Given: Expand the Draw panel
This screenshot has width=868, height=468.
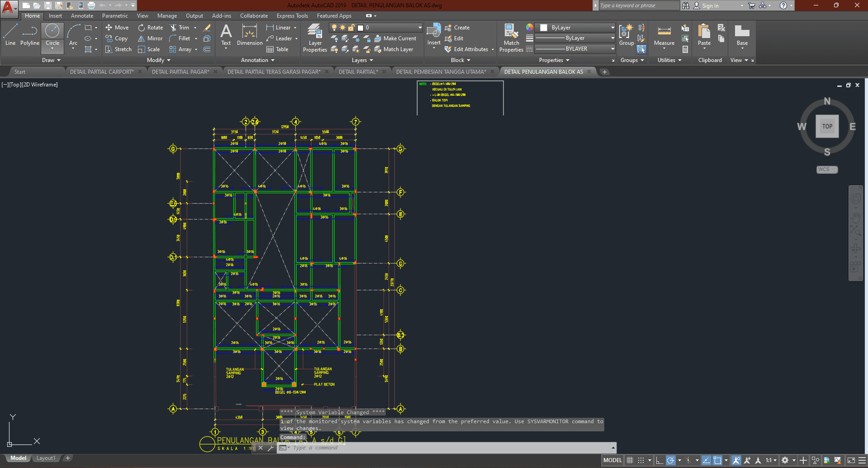Looking at the screenshot, I should click(51, 60).
